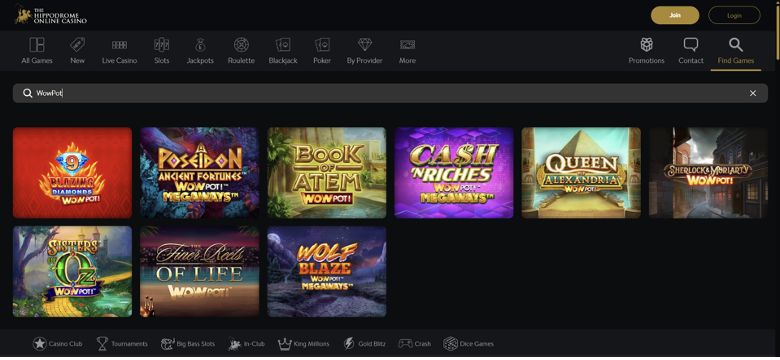Viewport: 780px width, 360px height.
Task: Open Tournaments trophy link
Action: click(x=122, y=344)
